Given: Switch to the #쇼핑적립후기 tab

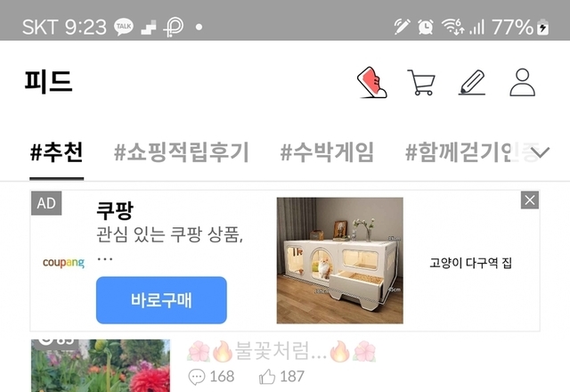Looking at the screenshot, I should (x=182, y=152).
